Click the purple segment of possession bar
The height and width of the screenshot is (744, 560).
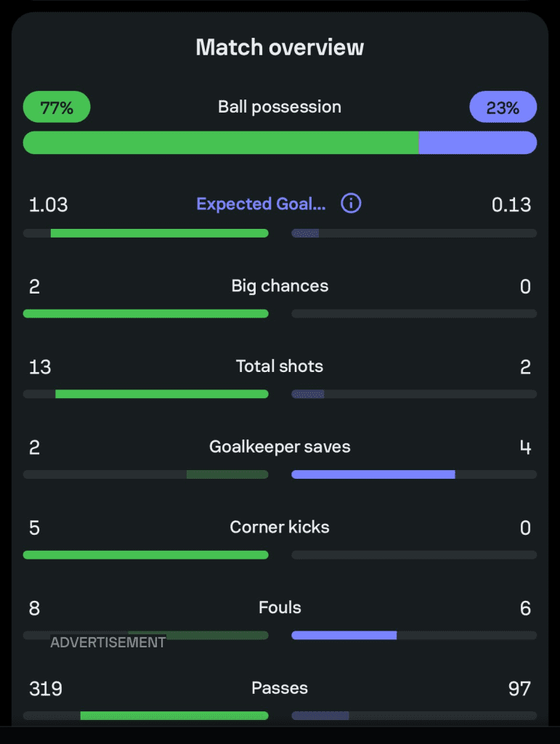[477, 142]
